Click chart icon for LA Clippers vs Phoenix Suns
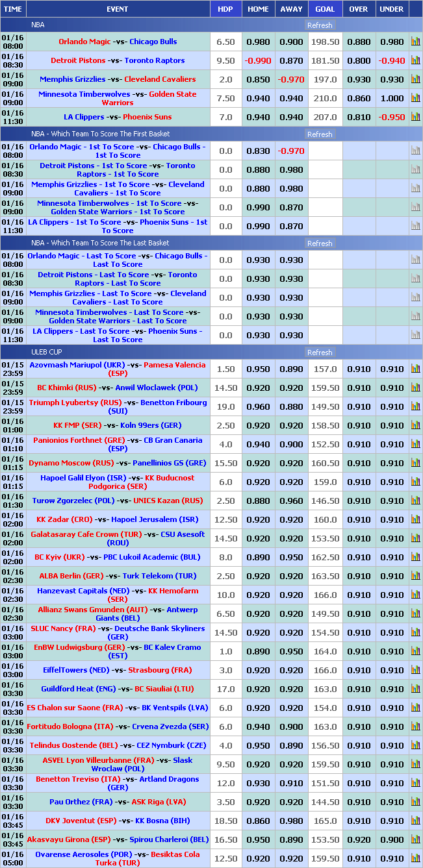 click(x=415, y=117)
